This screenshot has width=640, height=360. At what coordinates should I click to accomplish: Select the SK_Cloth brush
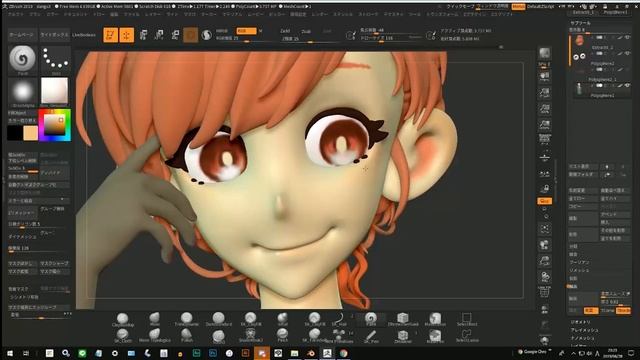pos(122,336)
